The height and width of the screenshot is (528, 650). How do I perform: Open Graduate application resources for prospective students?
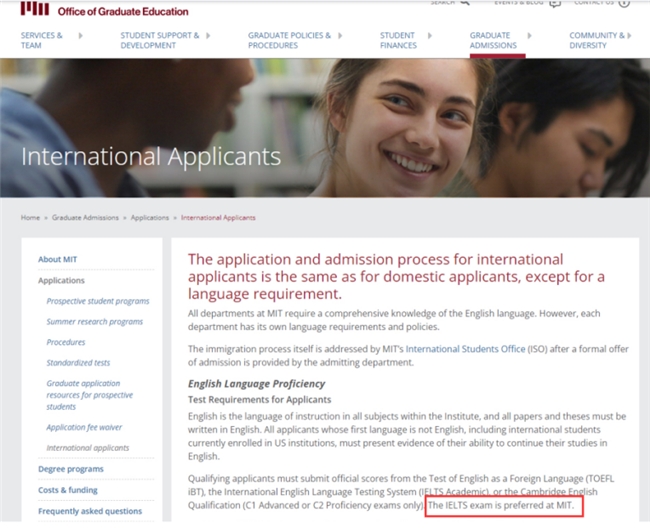point(90,395)
